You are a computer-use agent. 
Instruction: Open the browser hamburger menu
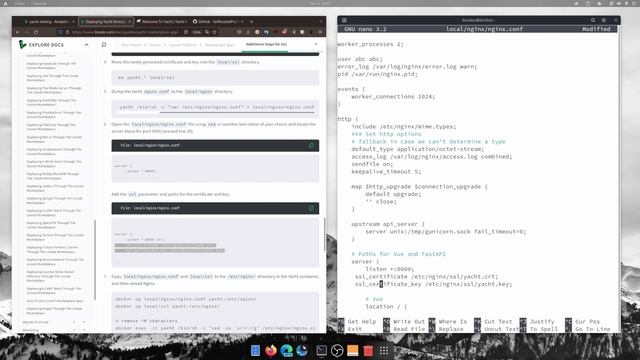pyautogui.click(x=320, y=32)
